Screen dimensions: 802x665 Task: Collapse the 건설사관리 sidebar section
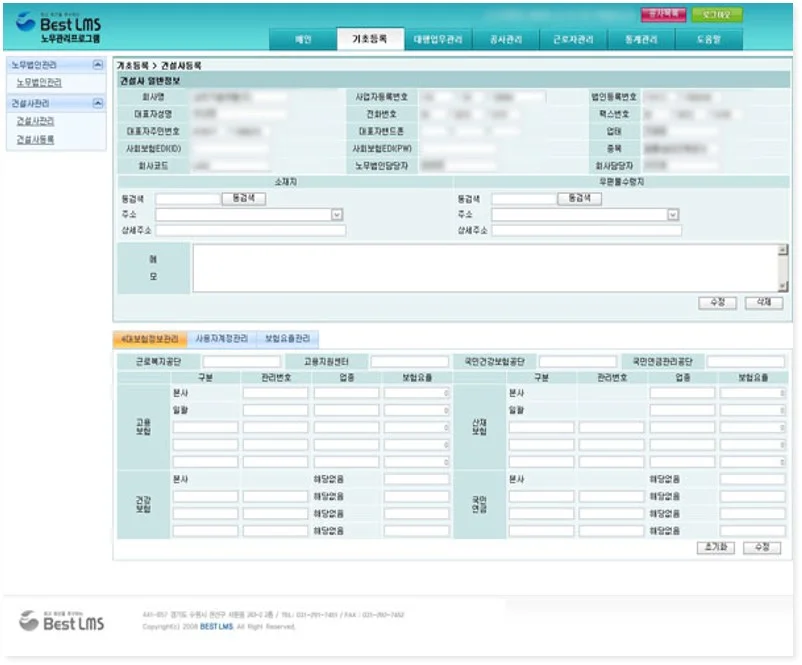[x=97, y=103]
